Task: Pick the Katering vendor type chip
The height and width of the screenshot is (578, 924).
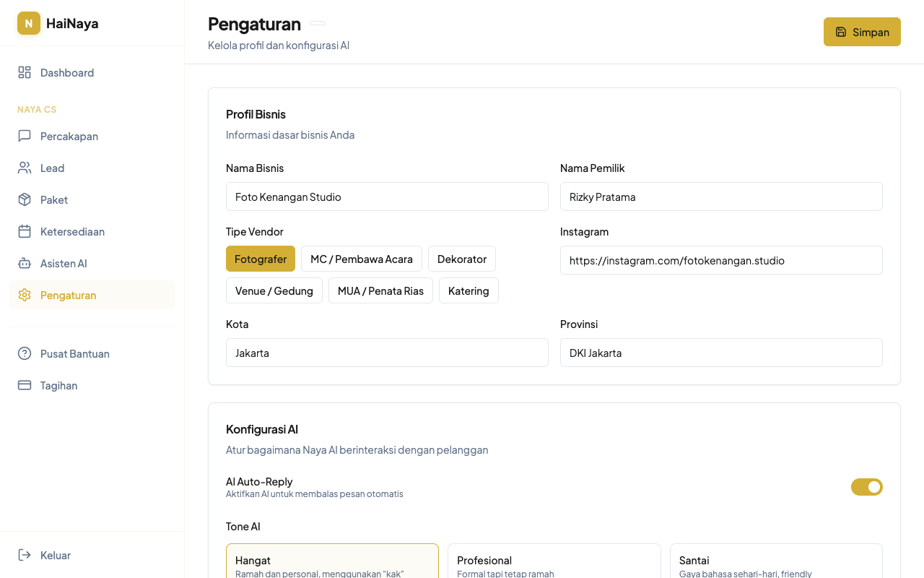Action: tap(468, 290)
